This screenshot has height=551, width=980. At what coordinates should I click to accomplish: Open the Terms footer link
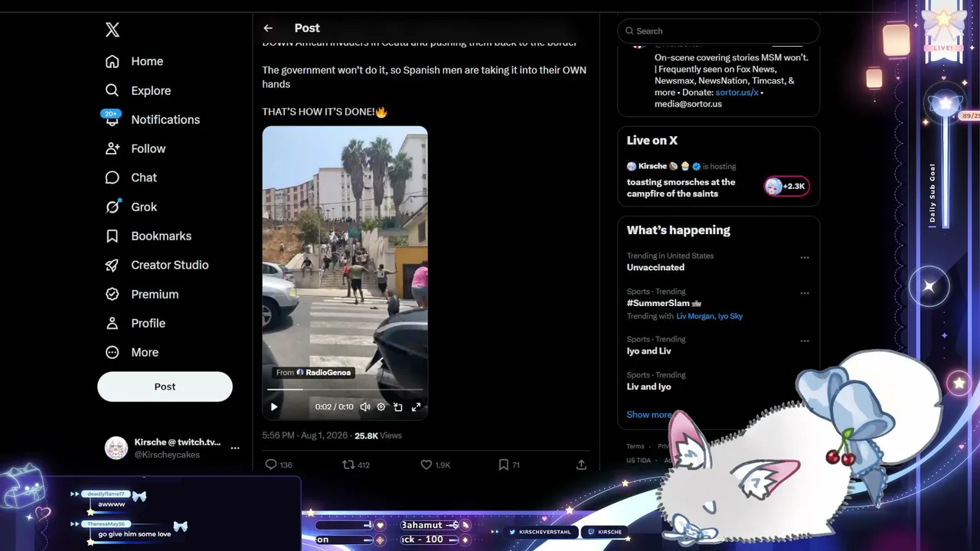[x=635, y=446]
